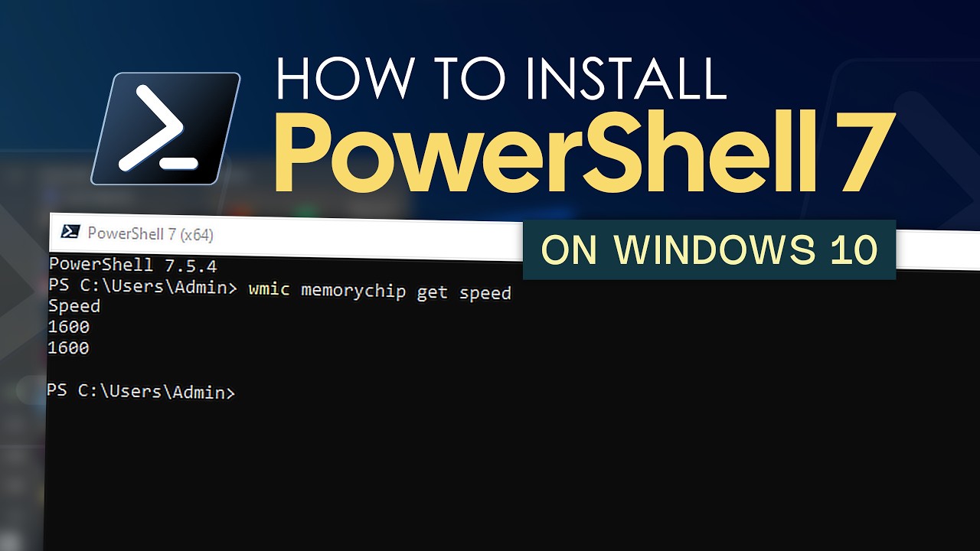Click the small PowerShell icon in title bar
This screenshot has height=551, width=980.
pyautogui.click(x=72, y=232)
